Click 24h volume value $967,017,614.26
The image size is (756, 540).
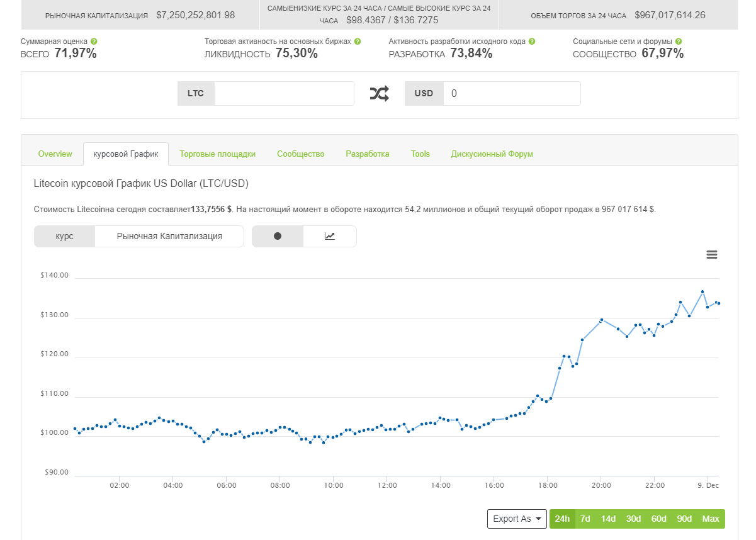click(670, 15)
